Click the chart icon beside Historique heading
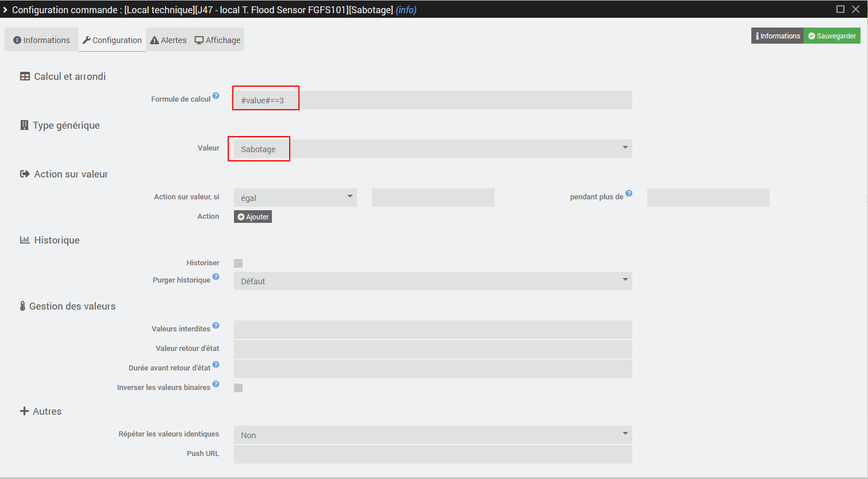 (25, 240)
